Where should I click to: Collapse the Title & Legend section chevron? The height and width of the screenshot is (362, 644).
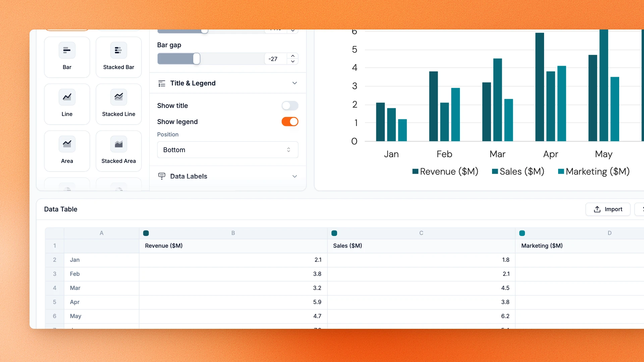tap(294, 83)
